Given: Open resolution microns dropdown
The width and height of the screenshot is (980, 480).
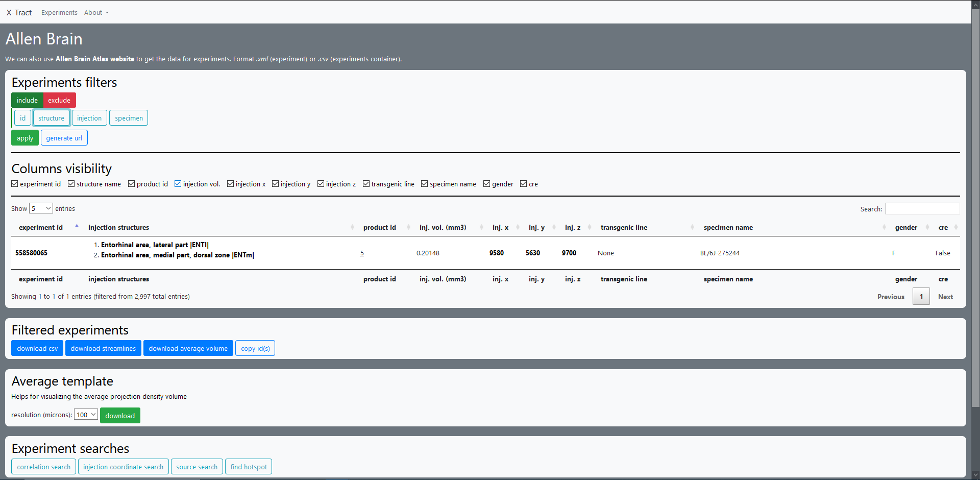Looking at the screenshot, I should click(x=86, y=415).
